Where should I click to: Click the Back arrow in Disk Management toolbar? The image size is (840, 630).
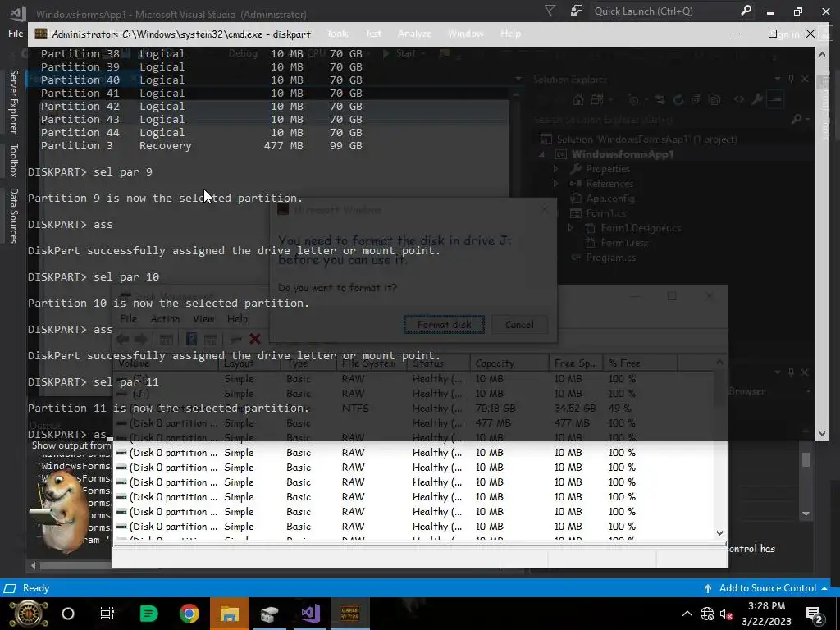tap(123, 339)
